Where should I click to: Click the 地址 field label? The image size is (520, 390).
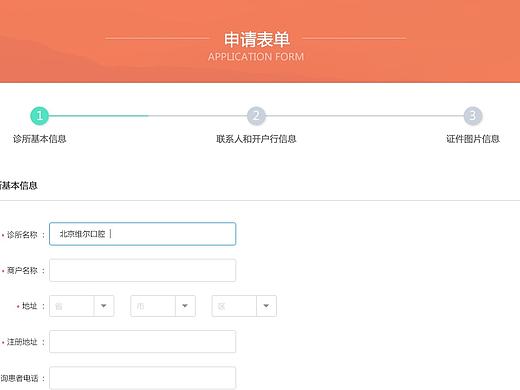(29, 306)
